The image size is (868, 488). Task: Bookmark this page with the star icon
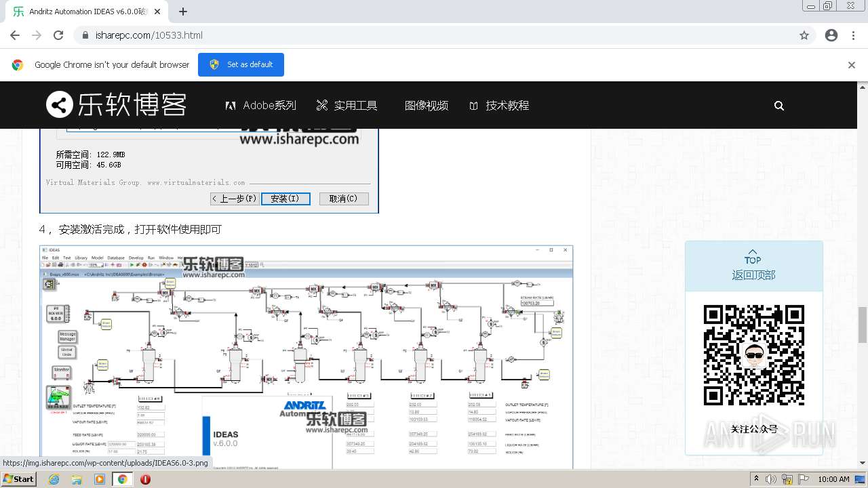pos(804,35)
